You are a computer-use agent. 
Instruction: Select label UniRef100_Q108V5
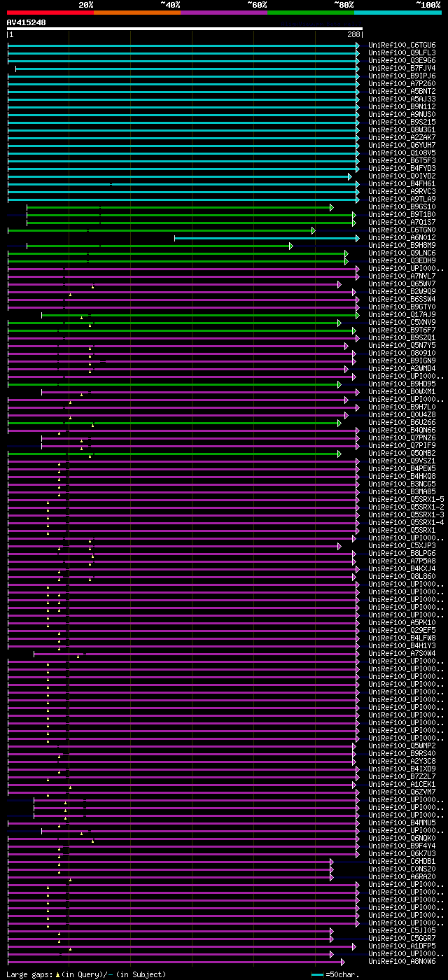(402, 153)
